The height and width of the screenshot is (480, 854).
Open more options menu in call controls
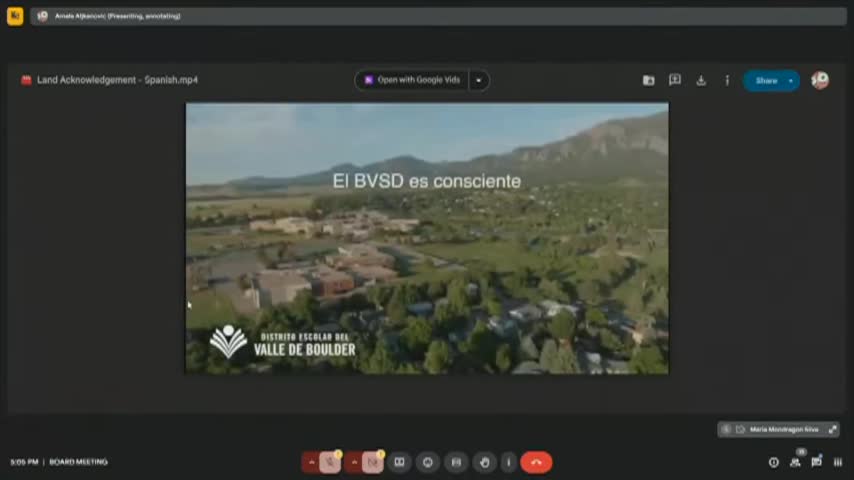[x=509, y=462]
